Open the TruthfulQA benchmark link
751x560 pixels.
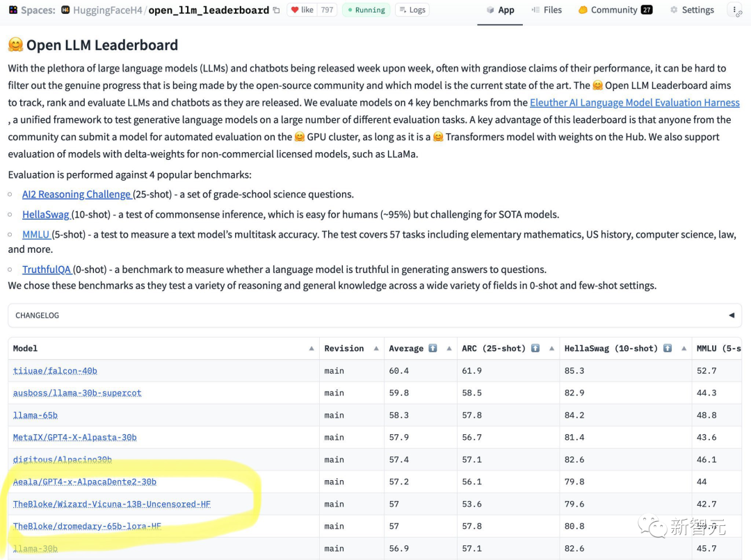point(47,270)
